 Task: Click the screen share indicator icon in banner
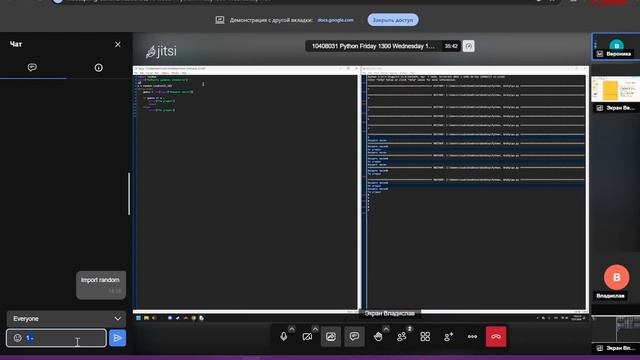tap(220, 20)
